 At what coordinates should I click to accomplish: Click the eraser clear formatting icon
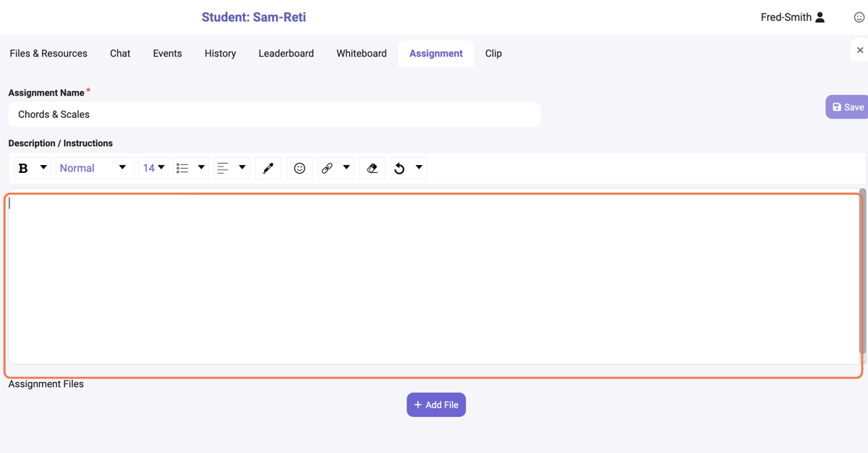tap(373, 168)
